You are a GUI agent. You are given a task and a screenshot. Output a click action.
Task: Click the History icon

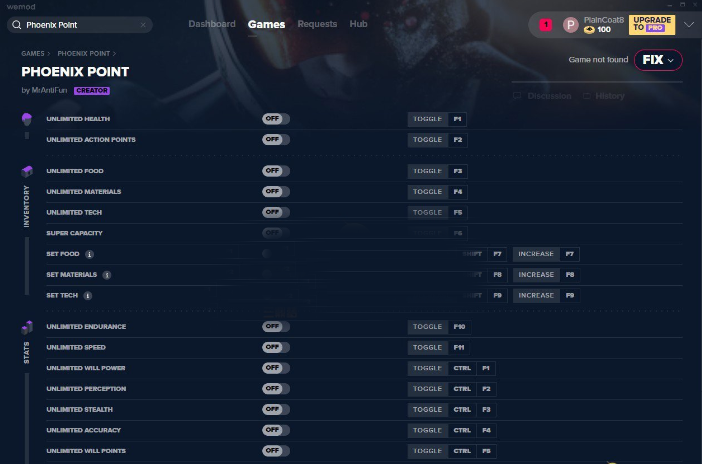coord(586,96)
